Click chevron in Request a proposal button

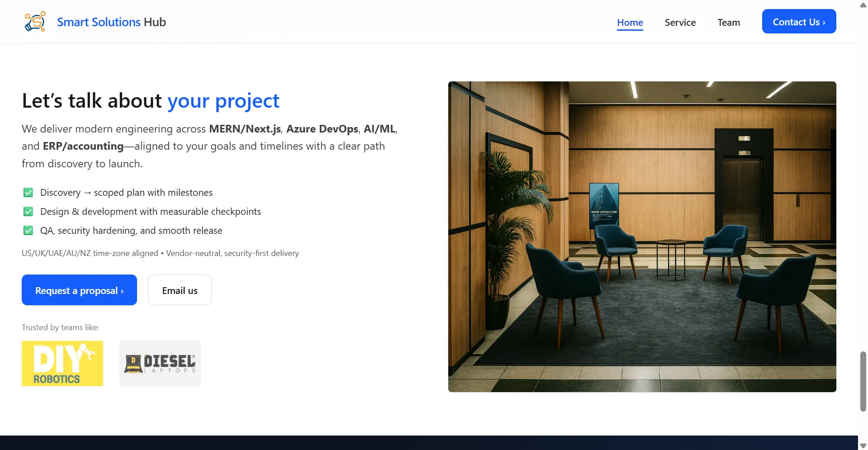(121, 290)
